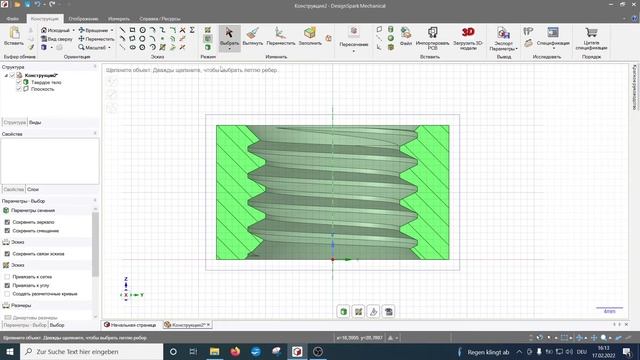Screen dimensions: 640x360
Task: Switch to Section mode icon in Режим
Action: coord(208,39)
